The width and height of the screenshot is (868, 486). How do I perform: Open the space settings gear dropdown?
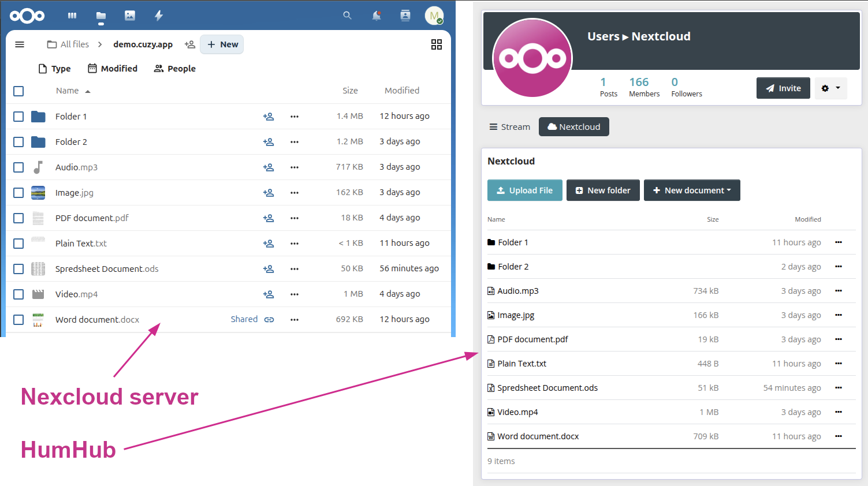tap(830, 88)
